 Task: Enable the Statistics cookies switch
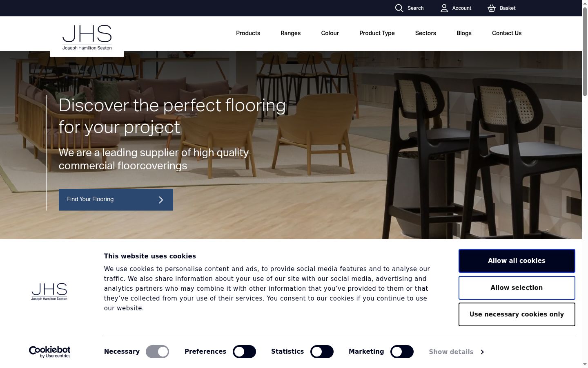coord(322,352)
